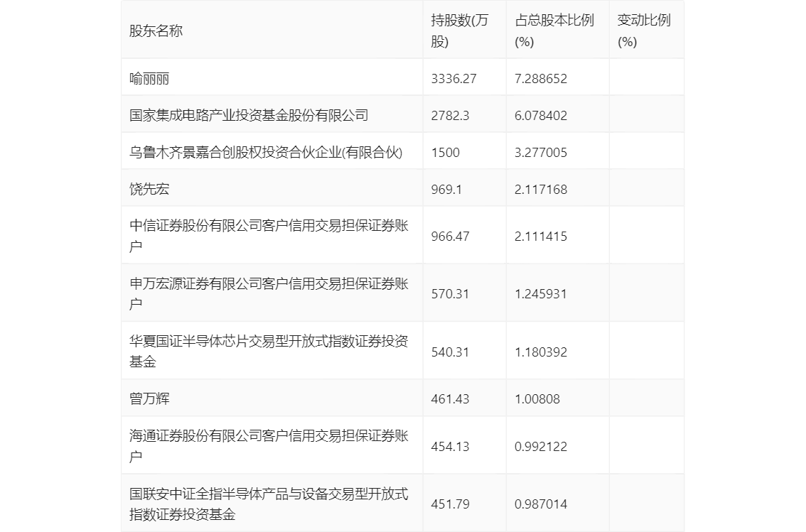This screenshot has height=532, width=806.
Task: Select 申万宏源证券有限公司 credit account name
Action: [269, 293]
